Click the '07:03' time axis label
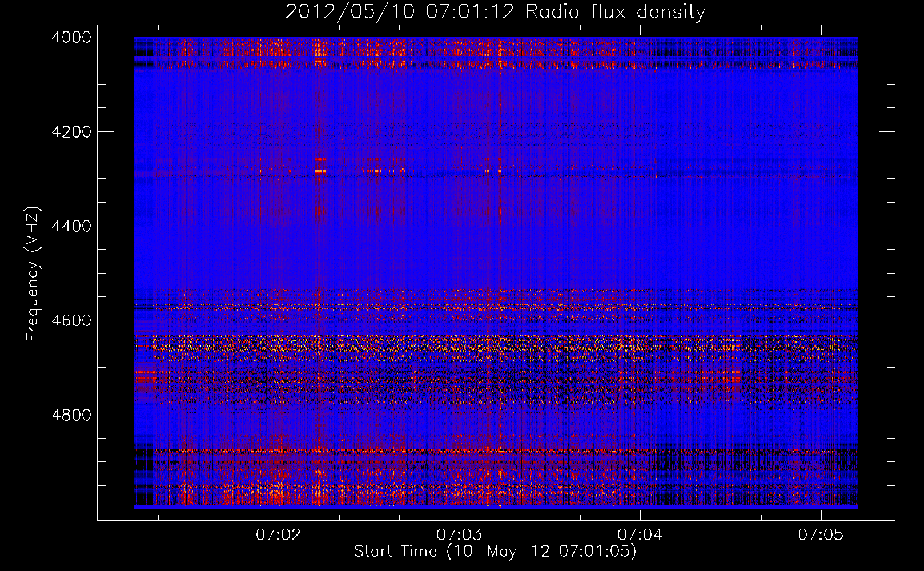The width and height of the screenshot is (924, 571). coord(459,535)
